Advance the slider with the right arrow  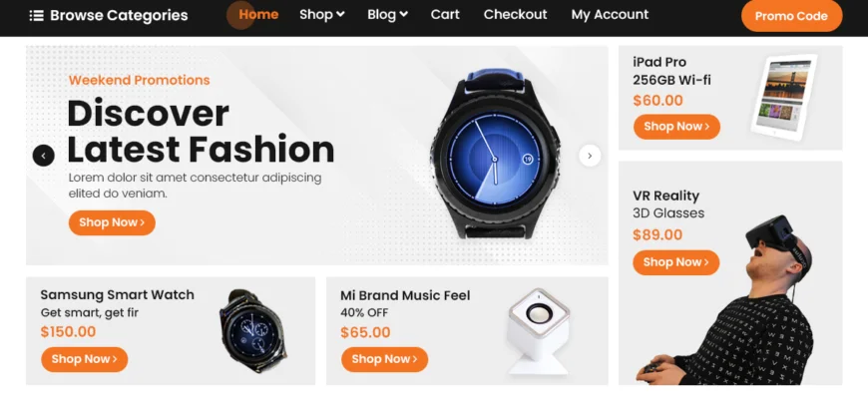coord(590,156)
